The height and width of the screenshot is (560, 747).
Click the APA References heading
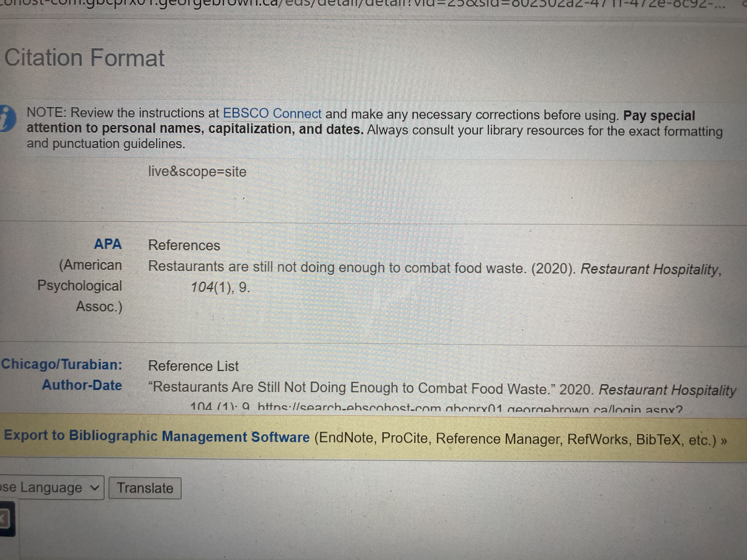(184, 245)
